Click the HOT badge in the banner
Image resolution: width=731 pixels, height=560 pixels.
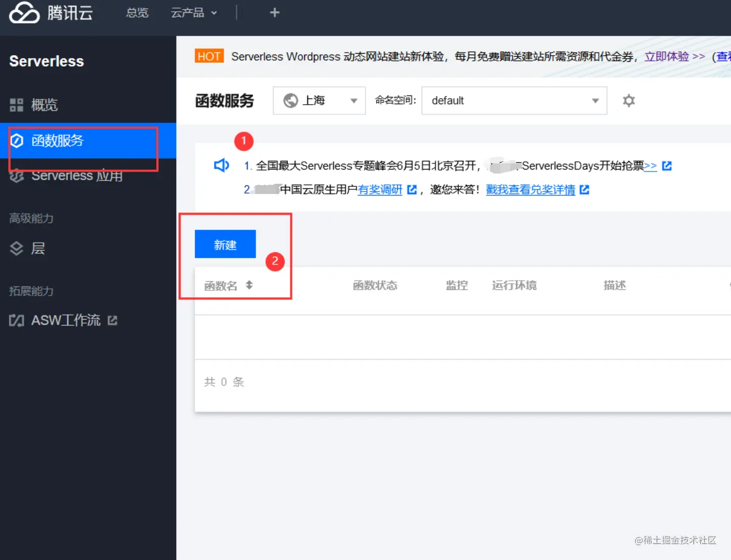coord(209,56)
